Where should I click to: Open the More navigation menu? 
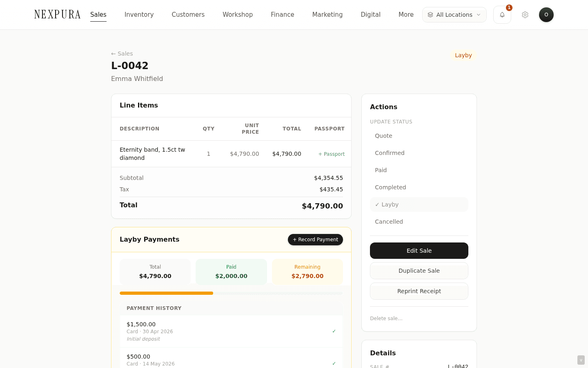tap(406, 15)
